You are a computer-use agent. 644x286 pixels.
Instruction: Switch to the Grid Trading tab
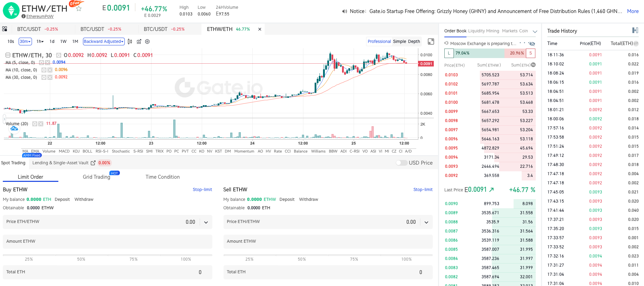96,177
